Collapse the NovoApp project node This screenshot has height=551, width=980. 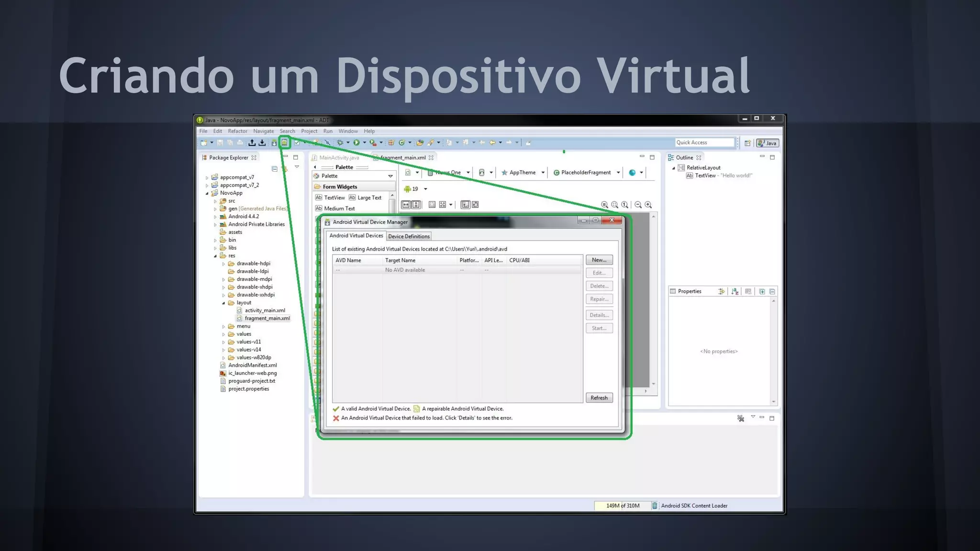(x=207, y=193)
